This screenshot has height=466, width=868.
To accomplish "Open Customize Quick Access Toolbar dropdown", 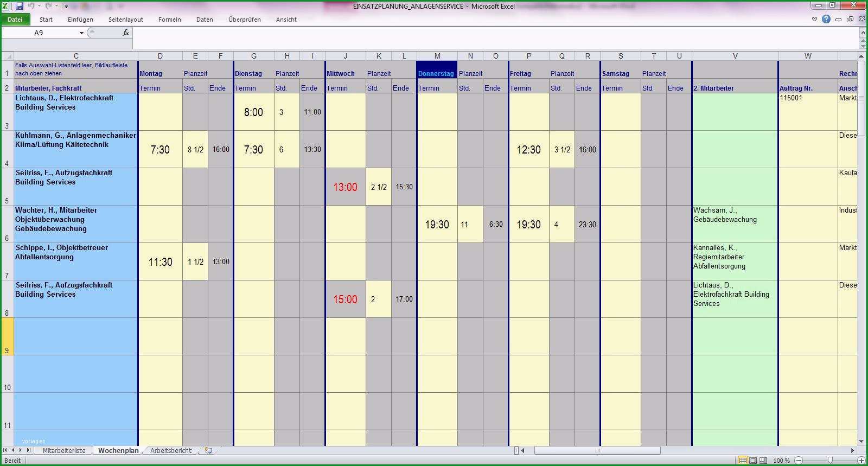I will [x=66, y=7].
